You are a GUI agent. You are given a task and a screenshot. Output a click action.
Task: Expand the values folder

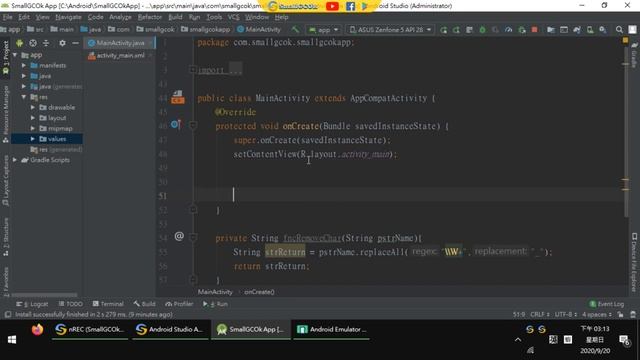click(x=33, y=139)
